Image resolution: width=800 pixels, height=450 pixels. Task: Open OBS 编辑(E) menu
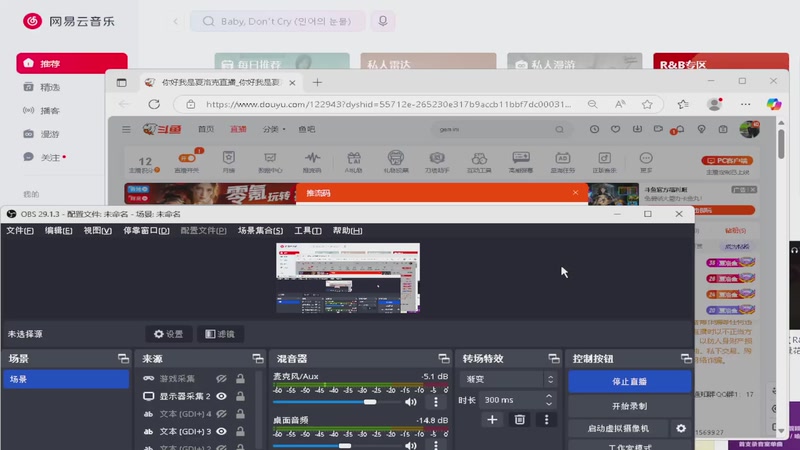(58, 231)
